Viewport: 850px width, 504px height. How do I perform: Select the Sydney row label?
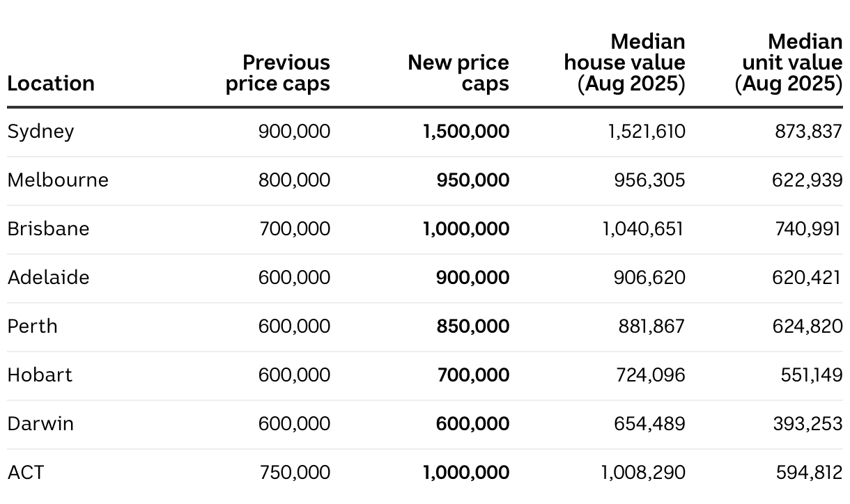pyautogui.click(x=40, y=132)
